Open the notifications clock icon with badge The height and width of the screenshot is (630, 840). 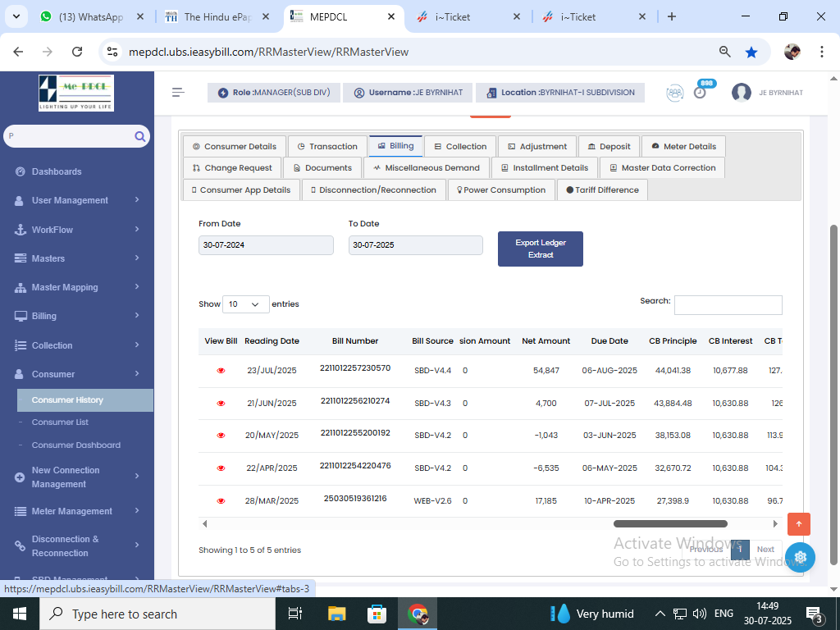700,92
